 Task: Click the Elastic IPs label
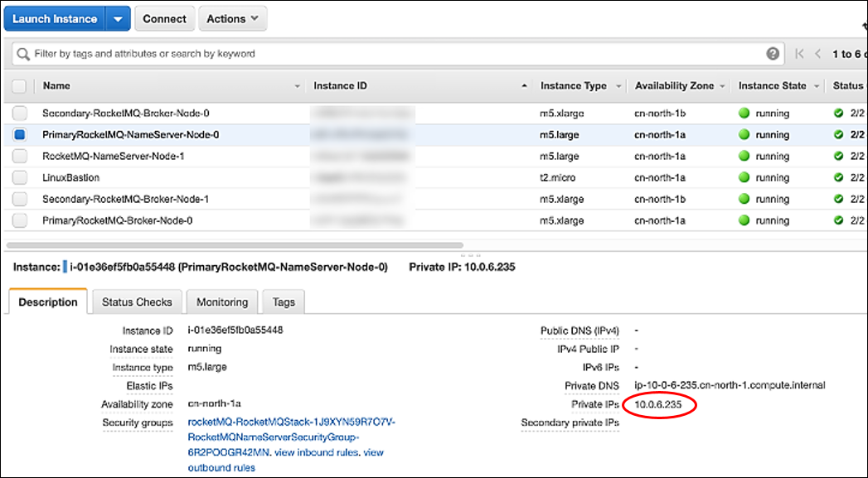pos(149,385)
